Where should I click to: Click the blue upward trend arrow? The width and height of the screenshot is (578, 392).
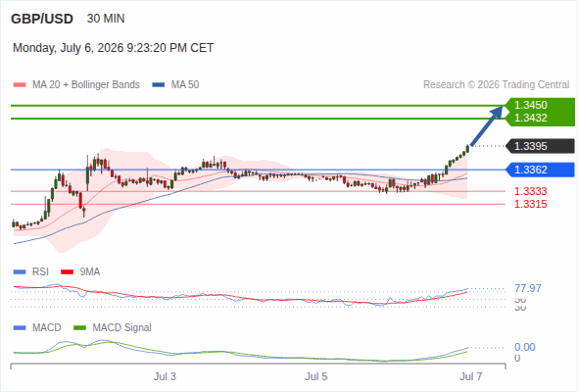pyautogui.click(x=487, y=125)
